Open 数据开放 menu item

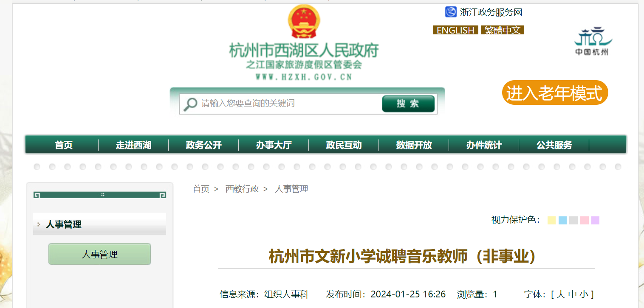[x=414, y=145]
